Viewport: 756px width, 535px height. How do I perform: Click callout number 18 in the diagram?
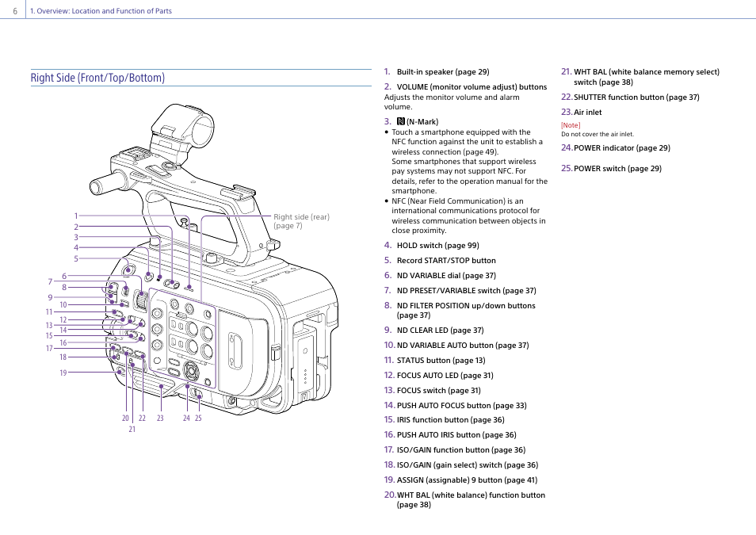[63, 357]
